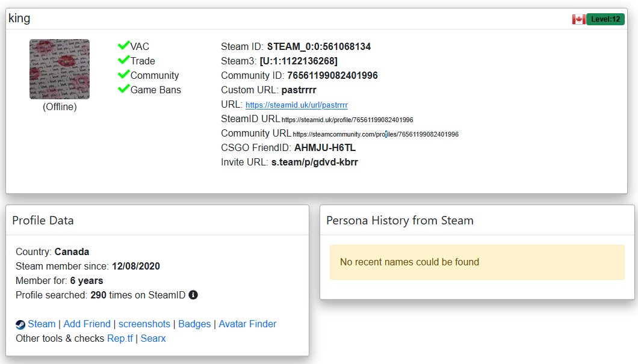
Task: Click the Member for 6 years value
Action: tap(87, 280)
